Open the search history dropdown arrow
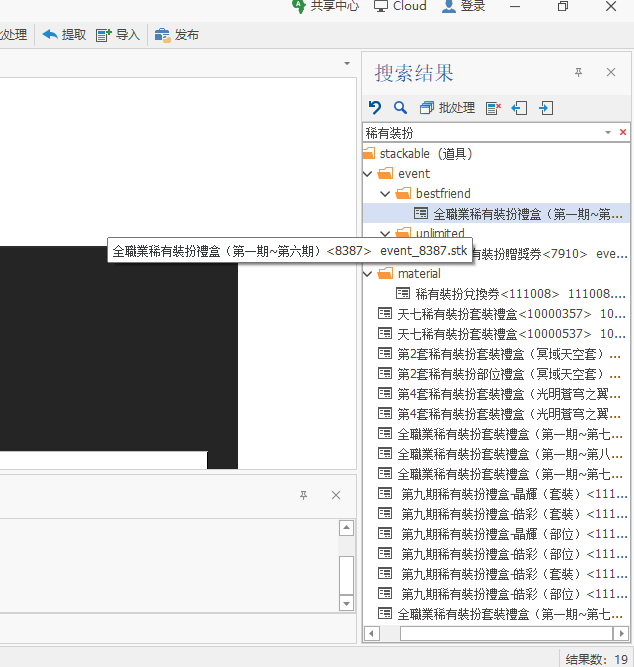 click(607, 132)
